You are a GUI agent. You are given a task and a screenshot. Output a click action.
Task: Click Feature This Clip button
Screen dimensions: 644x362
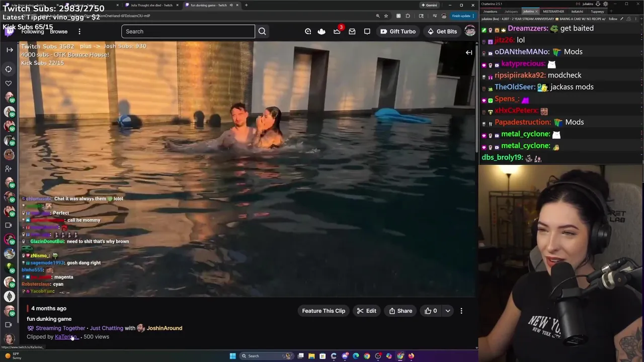324,311
